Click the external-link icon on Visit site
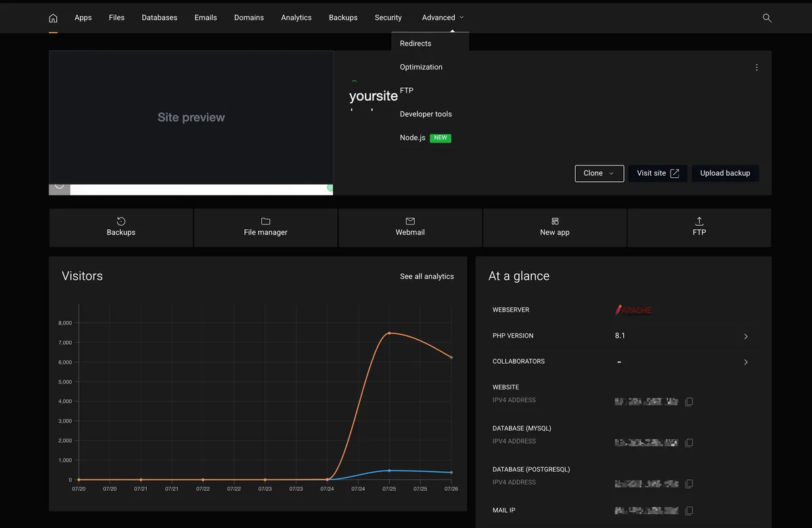Viewport: 812px width, 528px height. tap(675, 173)
